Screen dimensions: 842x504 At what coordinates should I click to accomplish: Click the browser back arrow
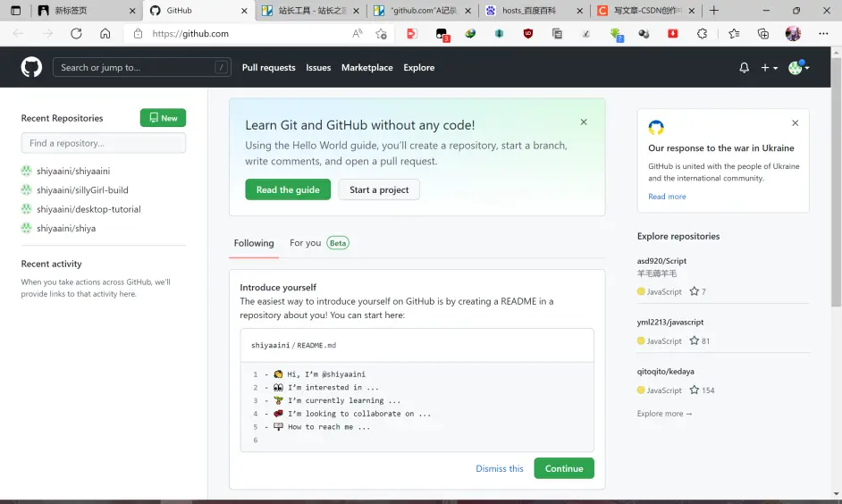[x=18, y=33]
